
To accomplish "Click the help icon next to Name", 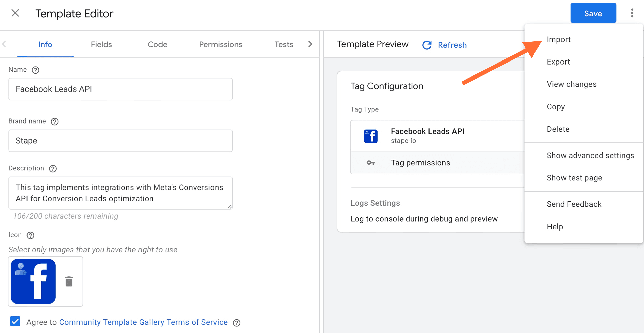I will pos(35,70).
